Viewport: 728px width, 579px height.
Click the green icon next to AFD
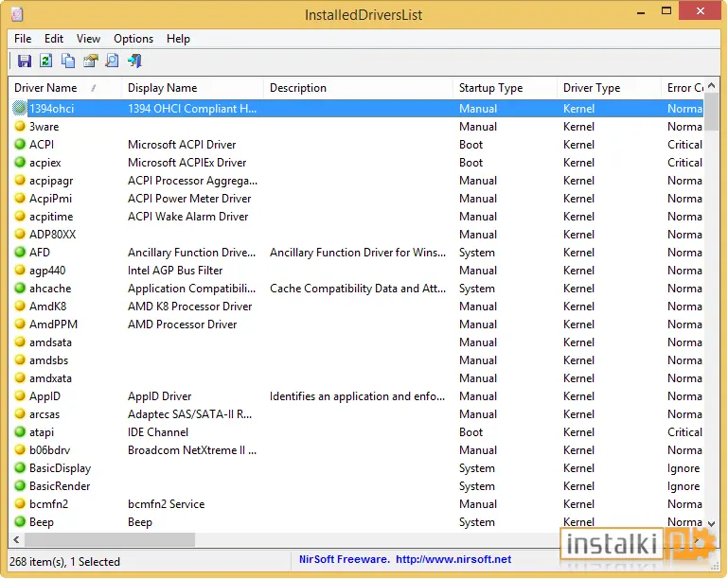click(20, 253)
